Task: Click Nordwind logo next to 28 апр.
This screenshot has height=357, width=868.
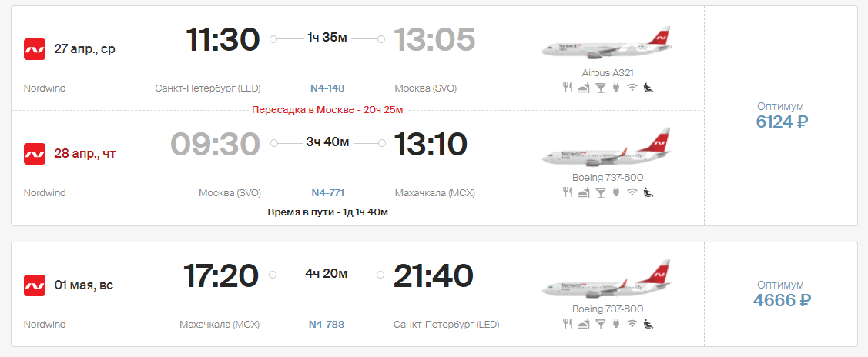Action: tap(35, 154)
